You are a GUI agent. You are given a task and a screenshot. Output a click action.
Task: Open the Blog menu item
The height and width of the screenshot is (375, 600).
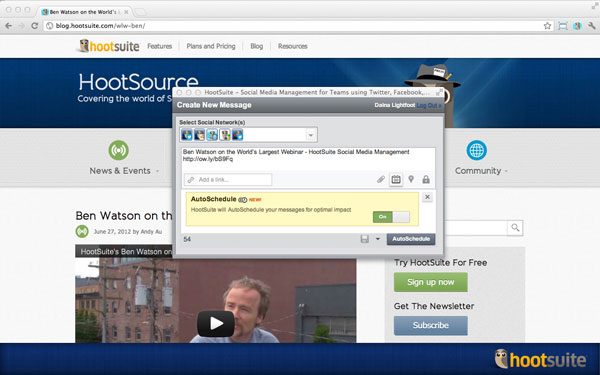point(256,46)
